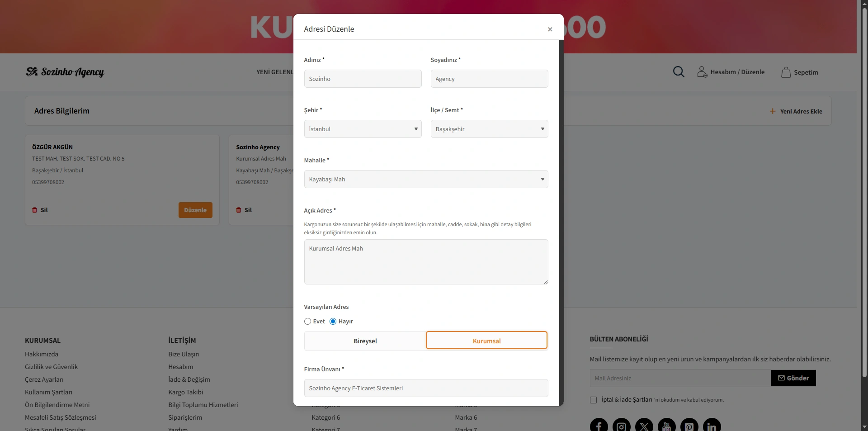Click trash icon on ÖZGÜR AKGÜN address
Viewport: 868px width, 431px height.
(35, 210)
